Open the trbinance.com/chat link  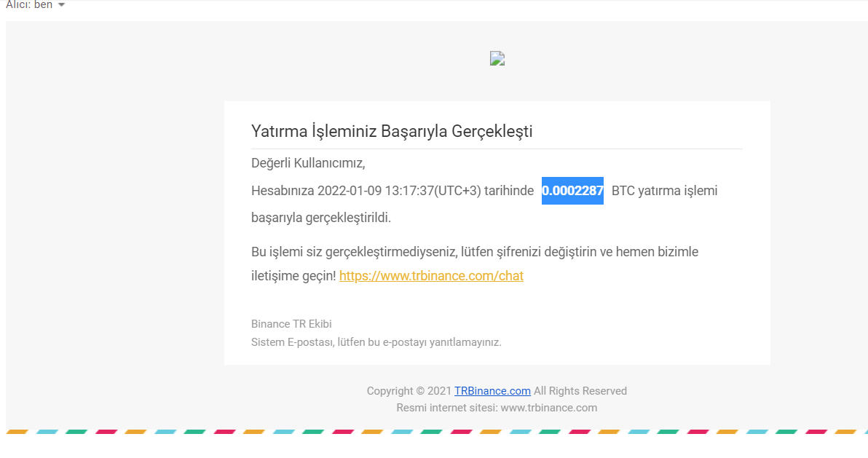tap(431, 276)
